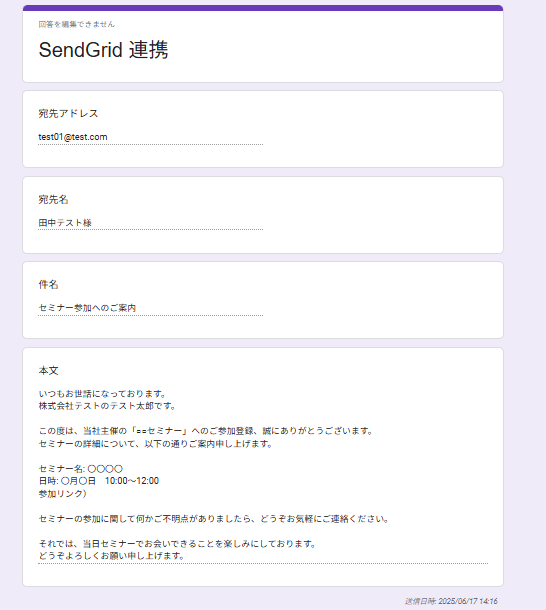Click the 宛先アドレス question label
This screenshot has height=610, width=546.
[68, 114]
